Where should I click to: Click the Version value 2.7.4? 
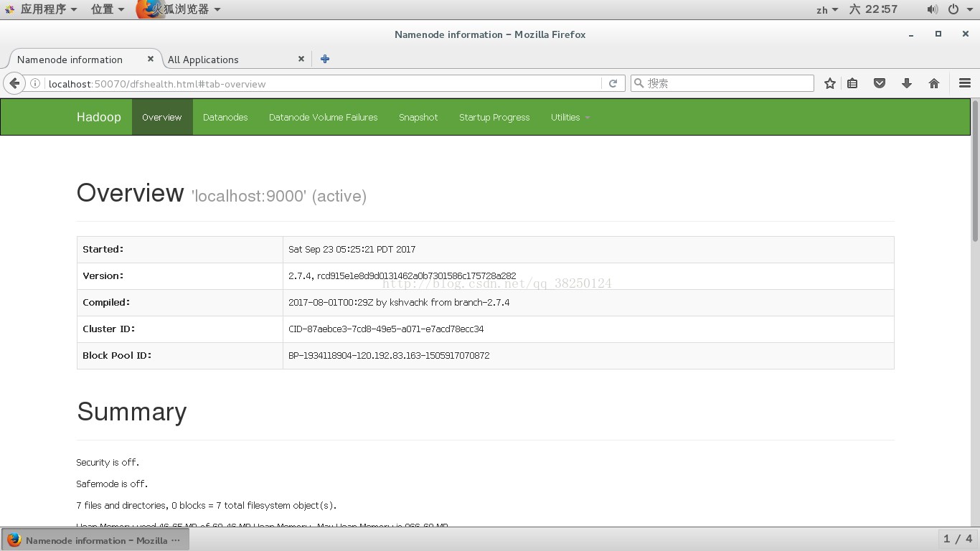pos(402,276)
